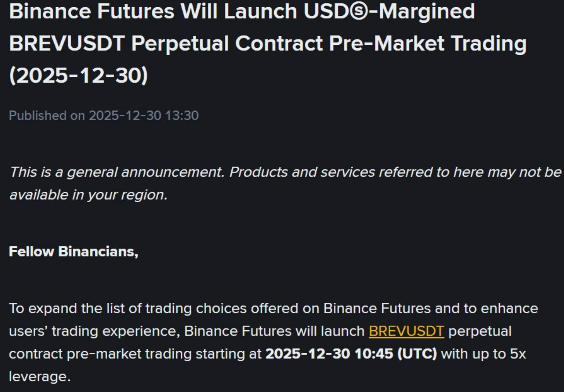Click "contract pre-market trading starting at" phrase
564x392 pixels.
135,354
